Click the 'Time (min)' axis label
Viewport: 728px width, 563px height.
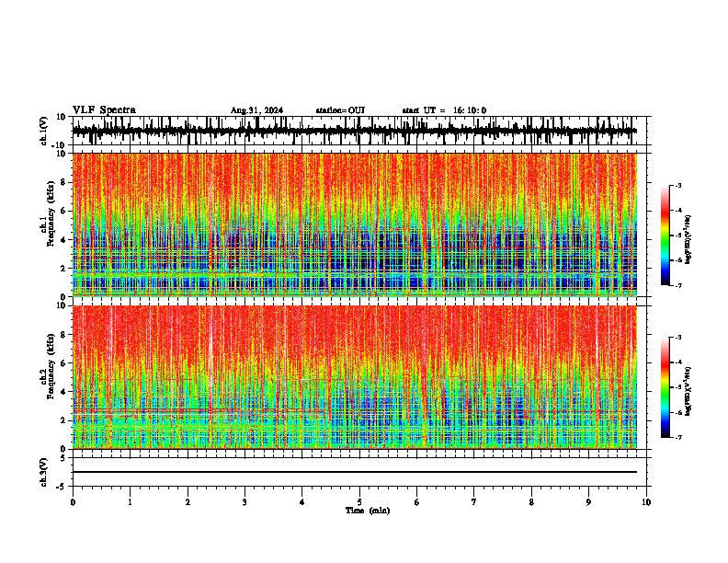(x=368, y=511)
